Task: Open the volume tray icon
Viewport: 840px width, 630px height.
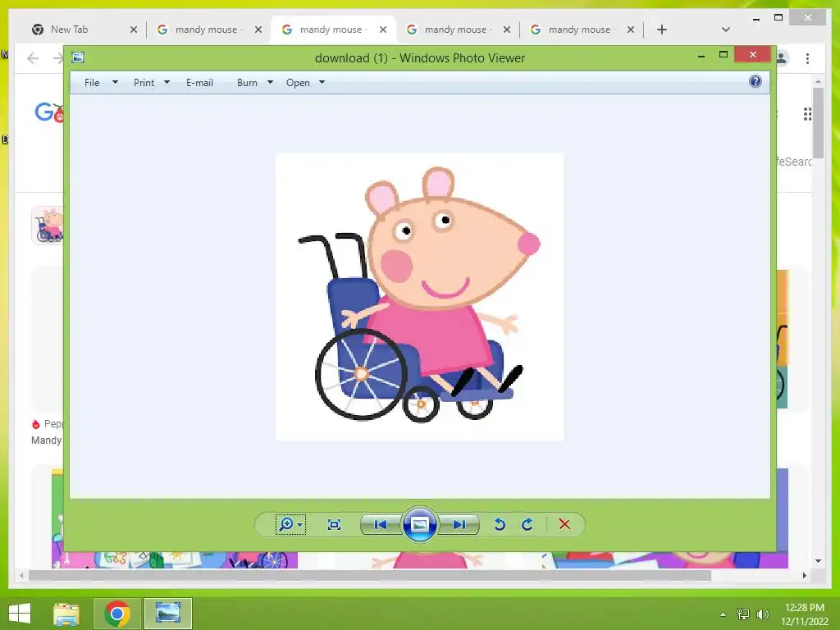Action: pyautogui.click(x=762, y=614)
